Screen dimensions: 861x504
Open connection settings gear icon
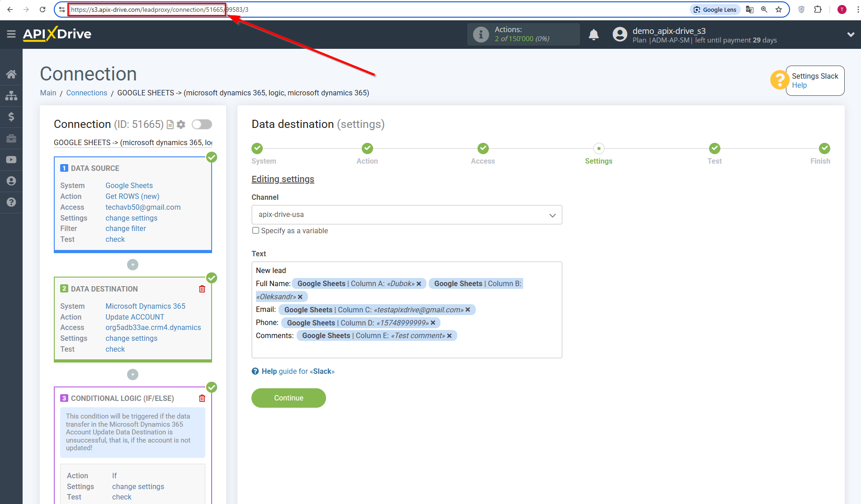[x=181, y=124]
